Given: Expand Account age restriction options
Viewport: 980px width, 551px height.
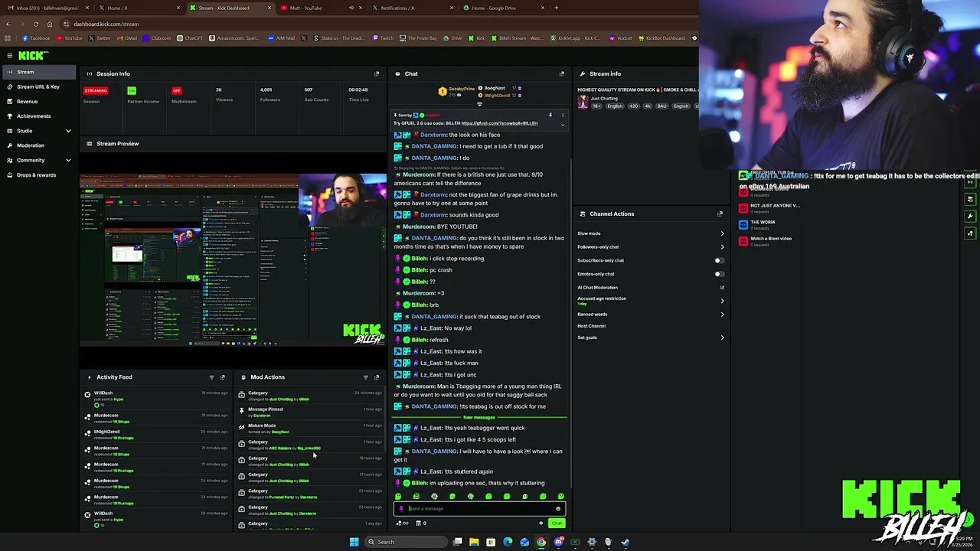Looking at the screenshot, I should [x=722, y=301].
